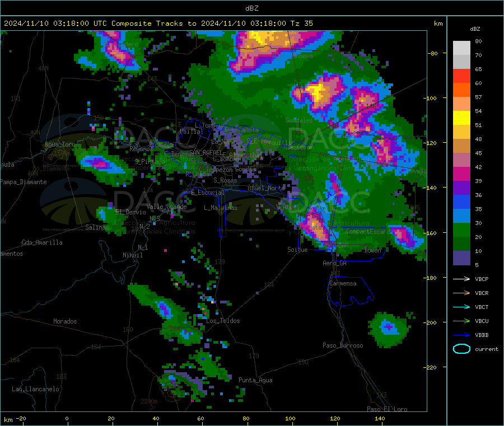This screenshot has height=426, width=504.
Task: Click the green VBCU arrow in the legend
Action: click(x=461, y=321)
